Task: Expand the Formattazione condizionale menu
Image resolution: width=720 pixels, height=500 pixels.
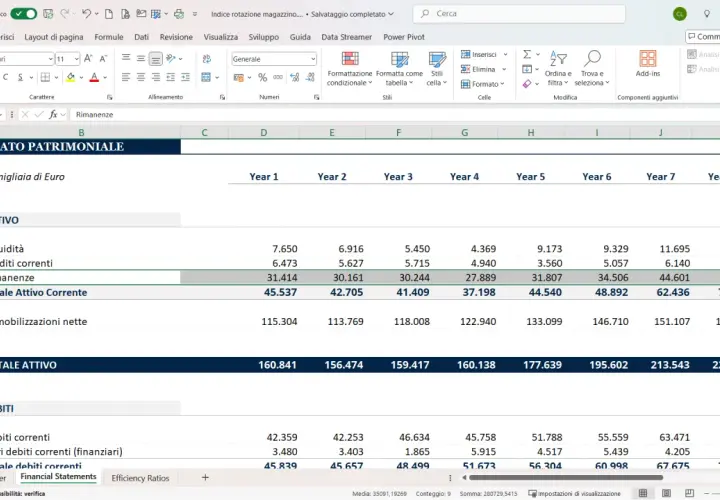Action: point(349,68)
